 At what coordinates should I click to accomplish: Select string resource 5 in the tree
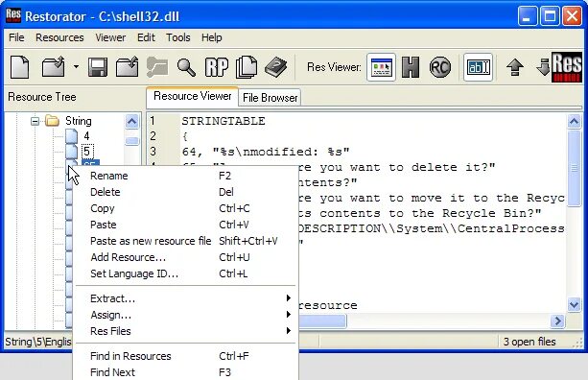(x=87, y=152)
